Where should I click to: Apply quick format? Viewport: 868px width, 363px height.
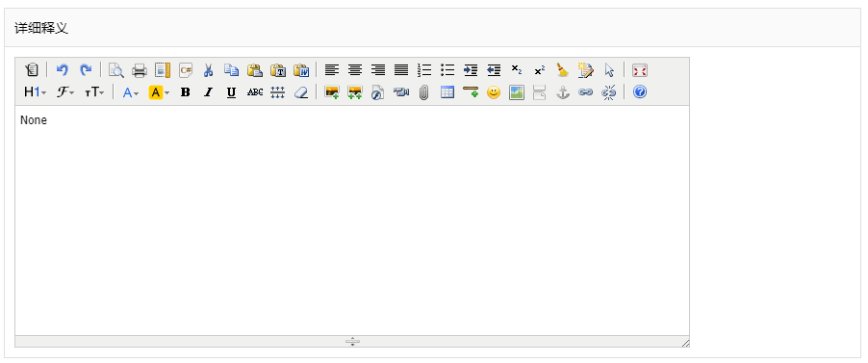coord(586,70)
